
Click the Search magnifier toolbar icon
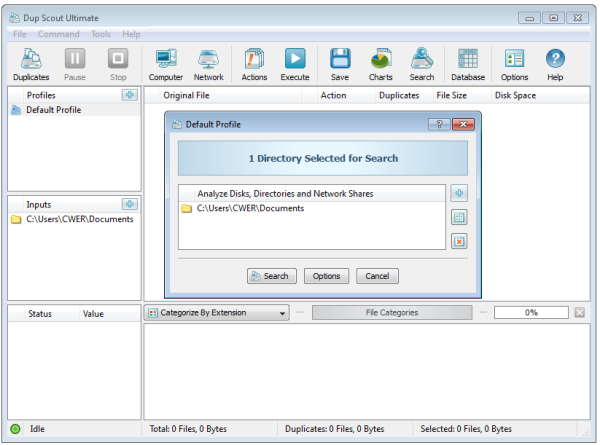422,64
